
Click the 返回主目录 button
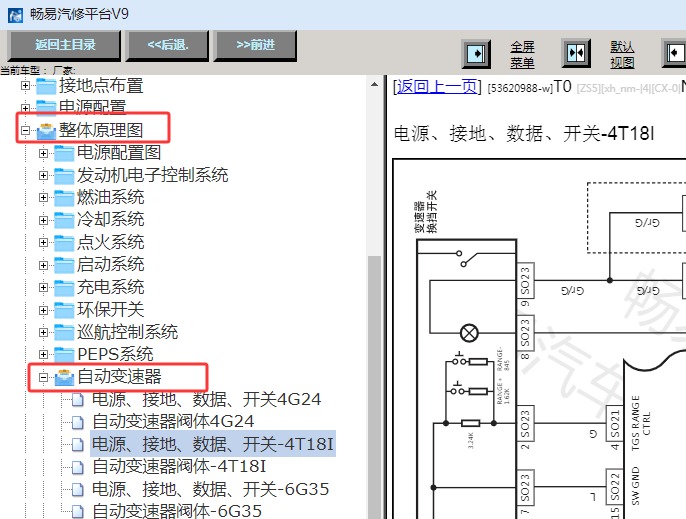(64, 45)
